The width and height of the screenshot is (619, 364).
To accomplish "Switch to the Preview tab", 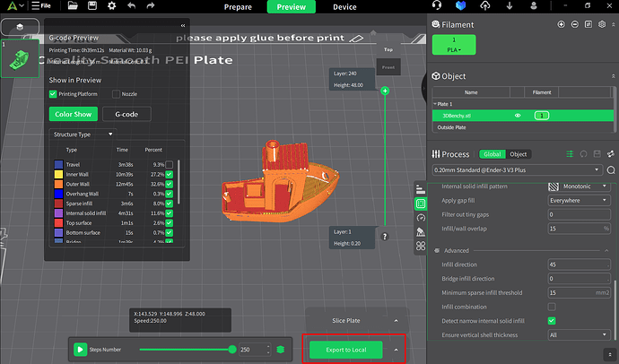I will (x=292, y=6).
